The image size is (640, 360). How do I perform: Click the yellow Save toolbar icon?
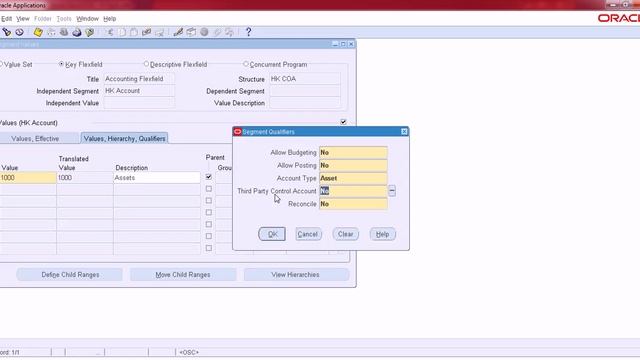coord(38,32)
